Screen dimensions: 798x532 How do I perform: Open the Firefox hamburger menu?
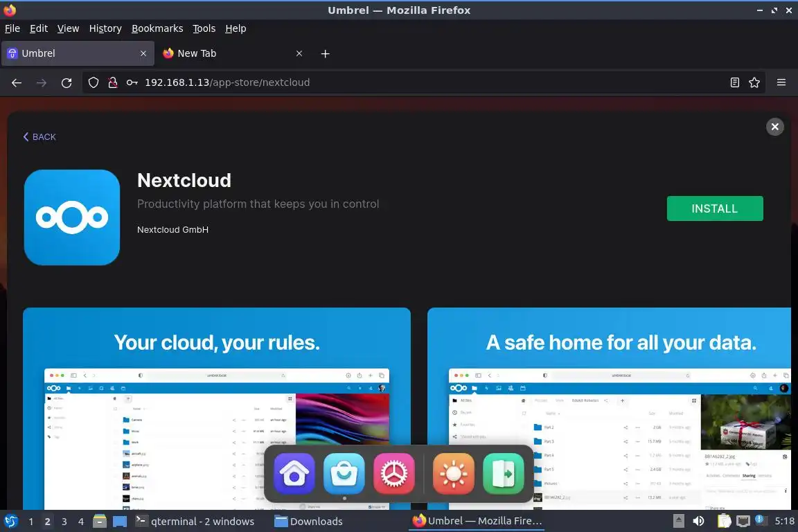click(781, 82)
